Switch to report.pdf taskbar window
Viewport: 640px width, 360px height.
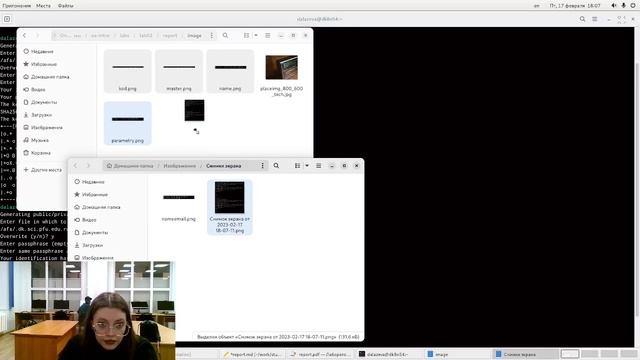320,354
